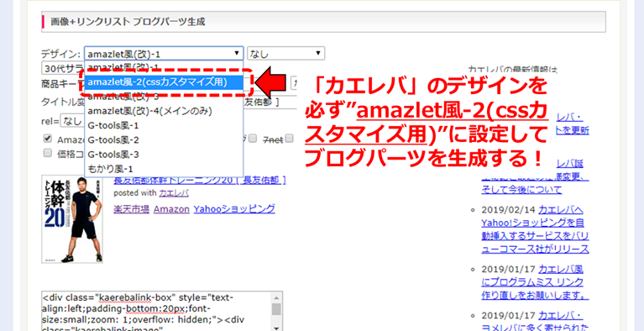Select amazlet風-2(cssカスタマイズ用) option
This screenshot has height=331, width=644.
(x=164, y=81)
